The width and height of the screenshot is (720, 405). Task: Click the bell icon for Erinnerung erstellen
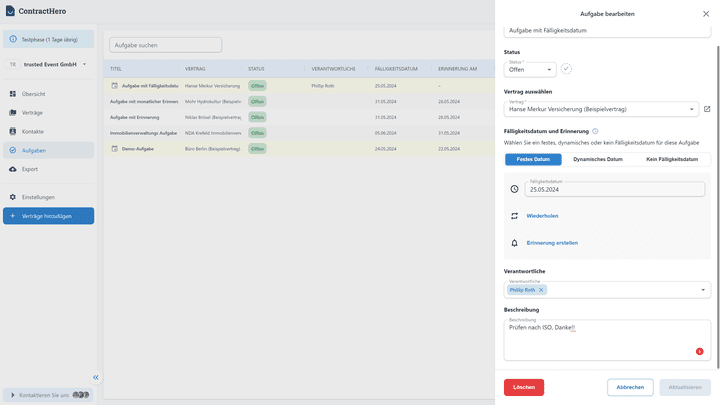click(514, 243)
